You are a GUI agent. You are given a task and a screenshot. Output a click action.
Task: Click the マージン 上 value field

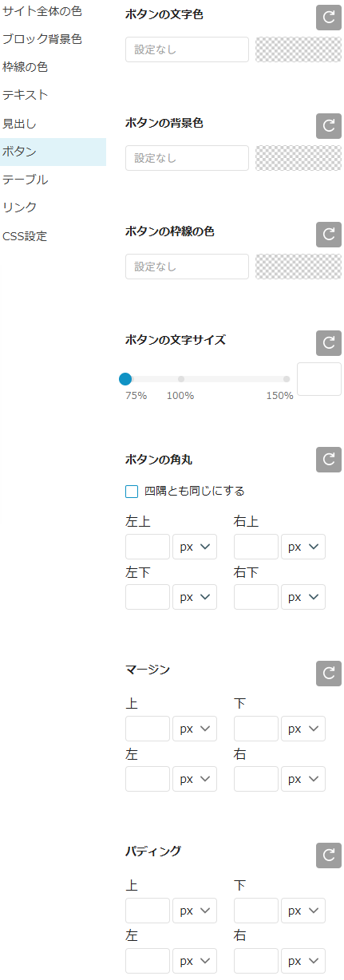148,729
